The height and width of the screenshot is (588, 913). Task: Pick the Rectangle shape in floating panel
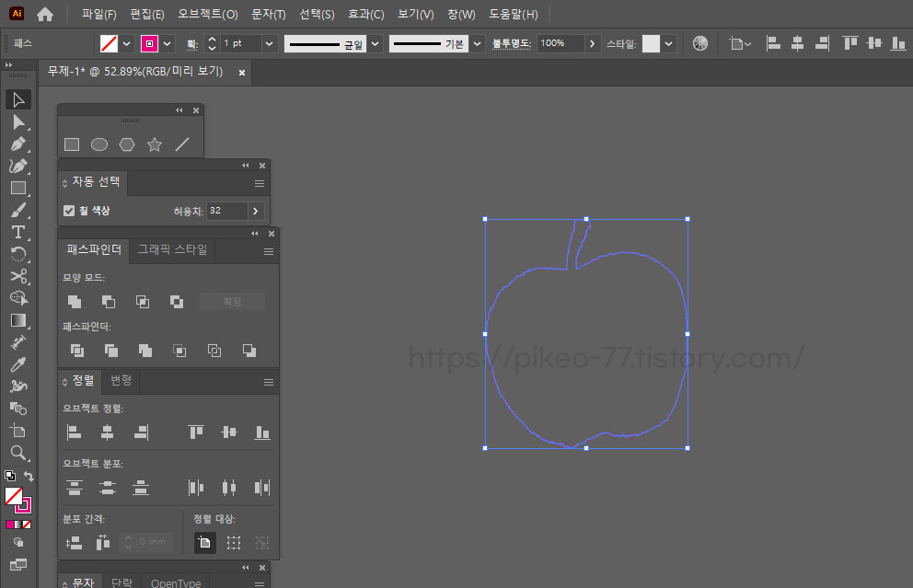[x=72, y=144]
